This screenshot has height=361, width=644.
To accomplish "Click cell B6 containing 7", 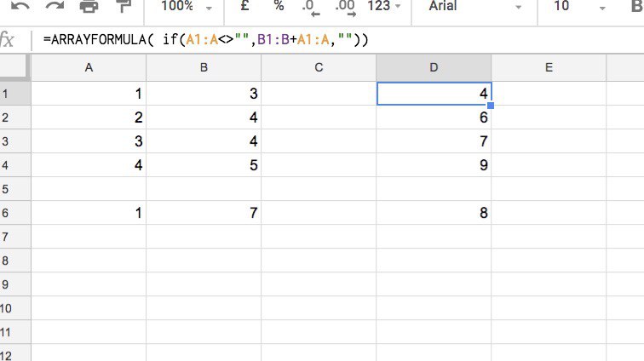I will [204, 213].
